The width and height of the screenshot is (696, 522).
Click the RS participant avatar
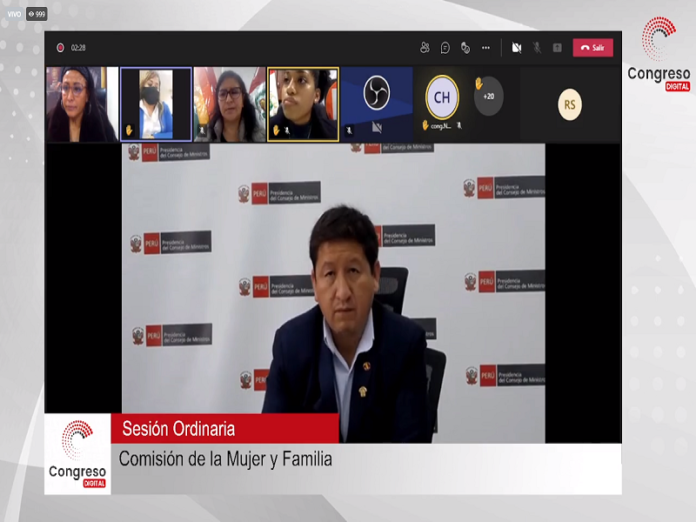tap(570, 105)
